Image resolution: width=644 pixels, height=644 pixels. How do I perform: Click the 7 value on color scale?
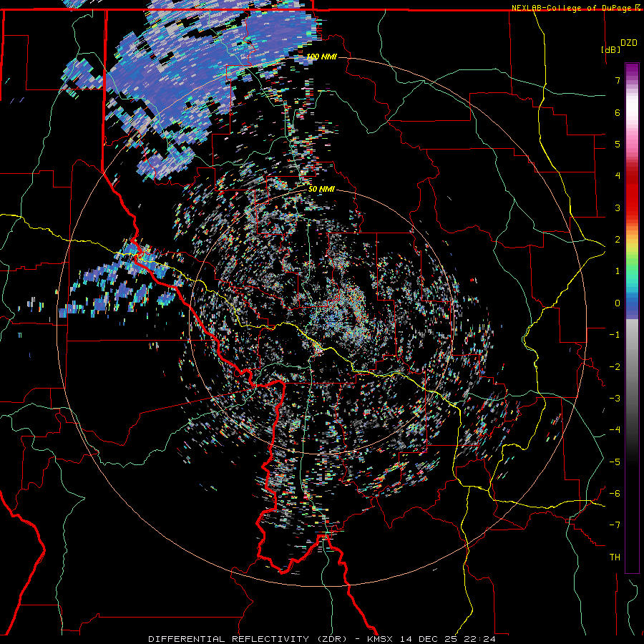point(618,80)
